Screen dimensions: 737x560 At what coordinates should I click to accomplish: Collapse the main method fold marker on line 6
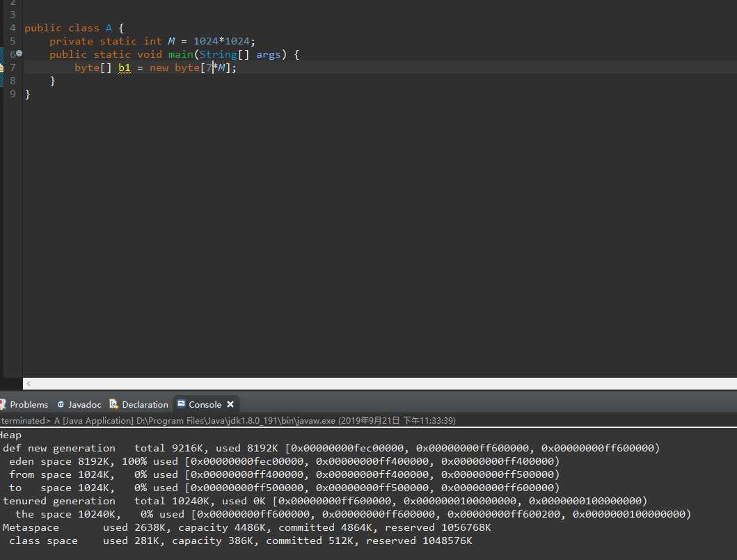click(x=19, y=54)
